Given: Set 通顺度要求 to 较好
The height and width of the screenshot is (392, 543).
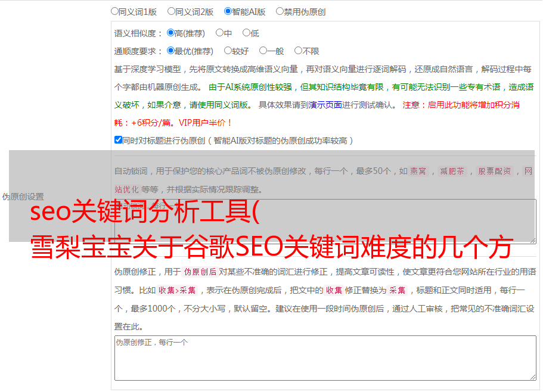Looking at the screenshot, I should (x=228, y=51).
